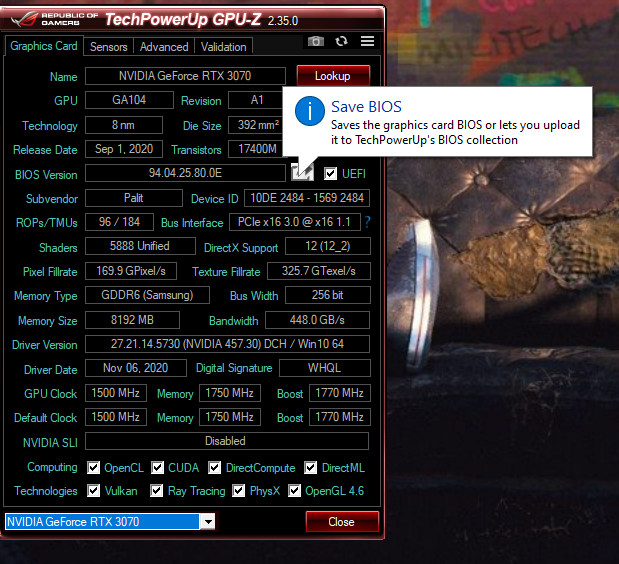Click the GPU field GA104

point(129,100)
